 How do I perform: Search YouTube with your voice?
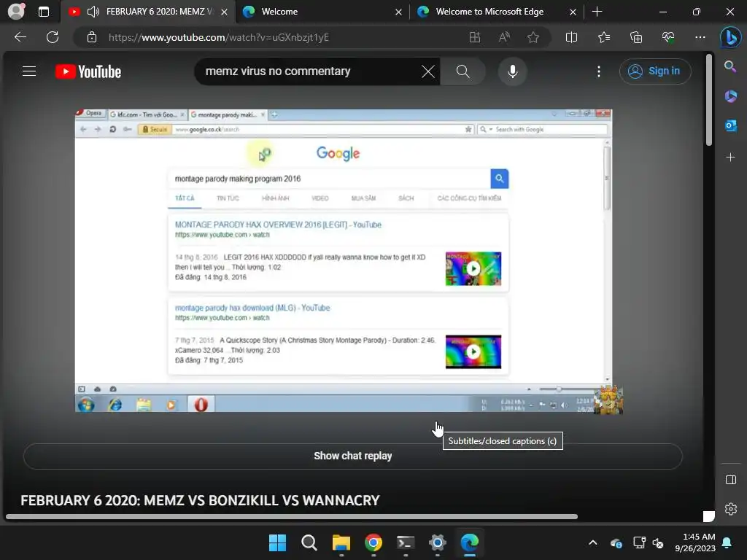pos(513,71)
